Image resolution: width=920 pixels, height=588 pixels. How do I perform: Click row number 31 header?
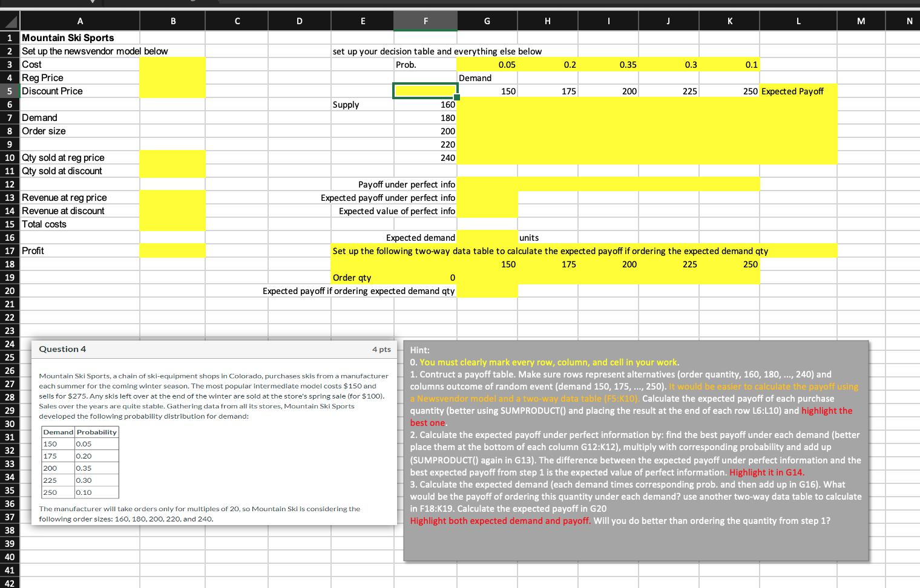(10, 437)
